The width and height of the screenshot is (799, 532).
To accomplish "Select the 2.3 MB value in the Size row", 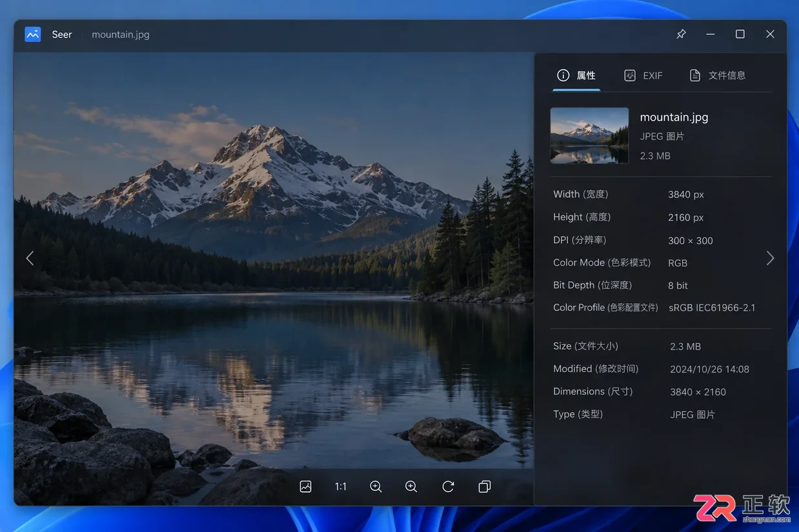I will (685, 347).
